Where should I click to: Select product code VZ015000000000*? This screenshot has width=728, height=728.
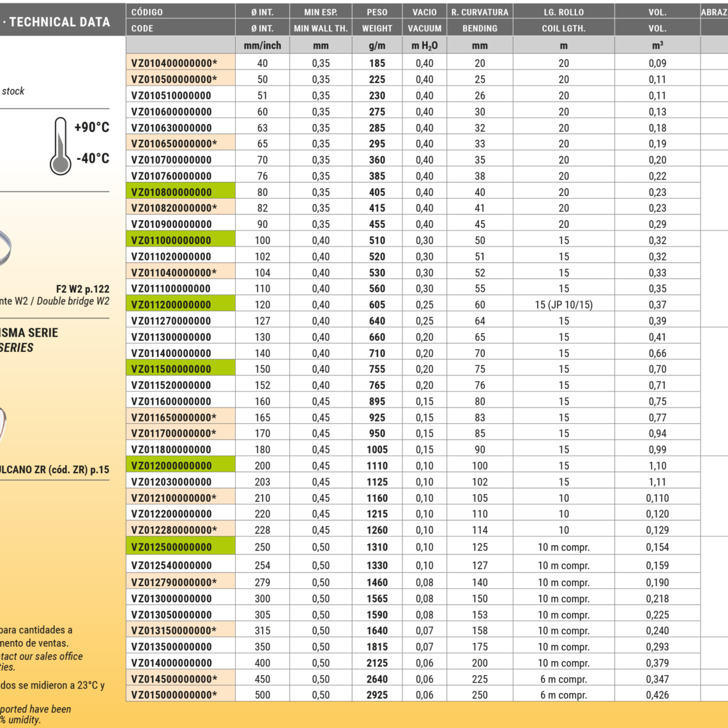click(181, 695)
